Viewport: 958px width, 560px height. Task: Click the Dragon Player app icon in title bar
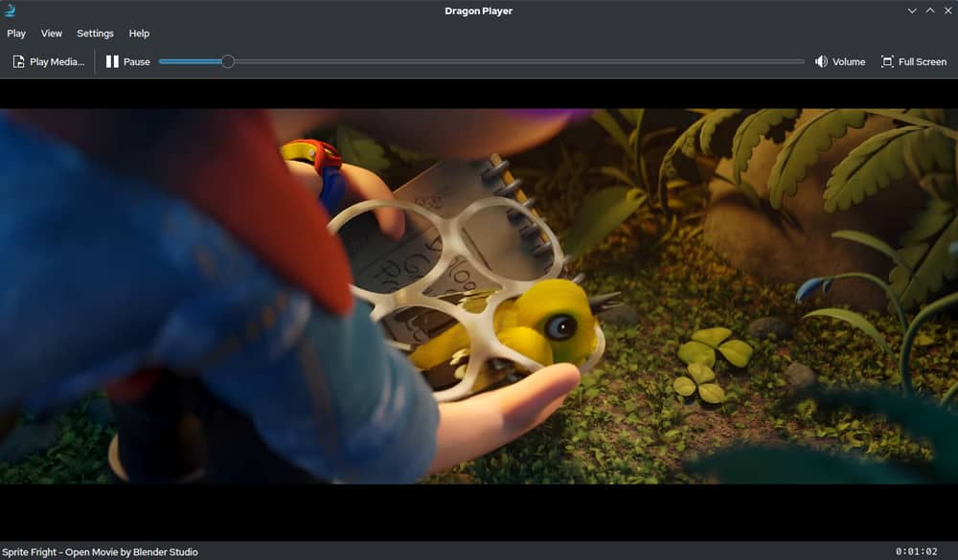(10, 11)
